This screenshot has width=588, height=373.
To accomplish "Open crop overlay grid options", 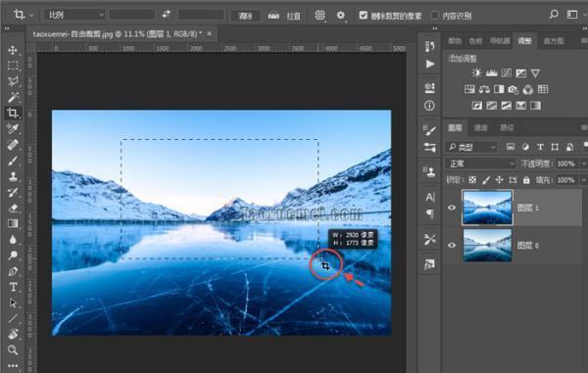I will click(x=319, y=16).
